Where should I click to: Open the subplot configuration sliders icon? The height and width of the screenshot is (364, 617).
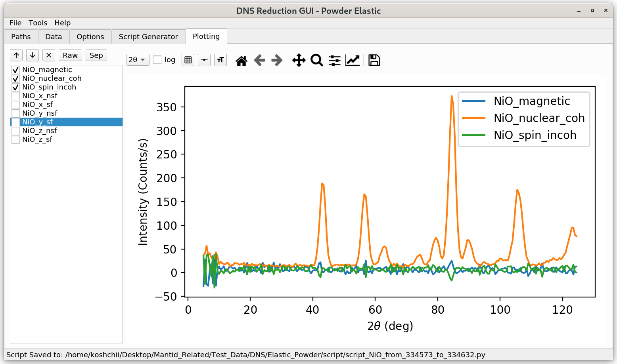334,61
